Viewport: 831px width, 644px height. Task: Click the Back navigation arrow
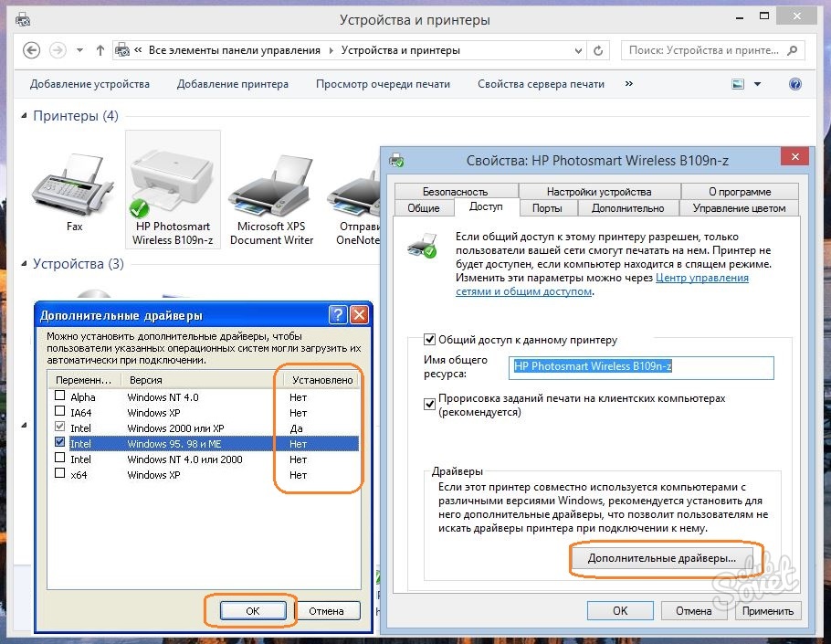click(x=32, y=50)
